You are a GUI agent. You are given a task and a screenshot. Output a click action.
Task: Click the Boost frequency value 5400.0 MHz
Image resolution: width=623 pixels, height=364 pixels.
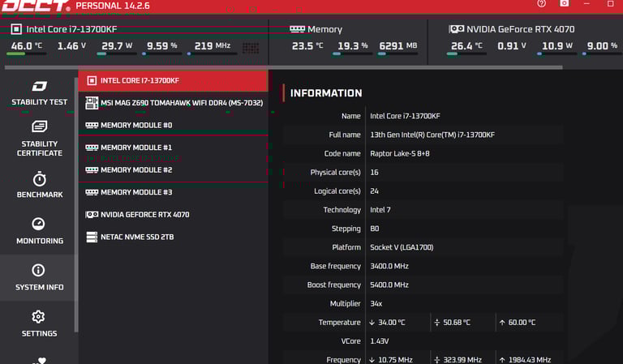coord(389,285)
